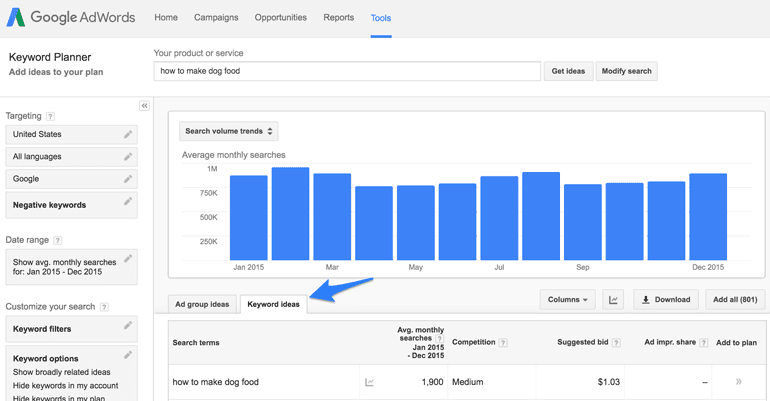
Task: Click the 1,900 monthly searches value
Action: (x=432, y=382)
